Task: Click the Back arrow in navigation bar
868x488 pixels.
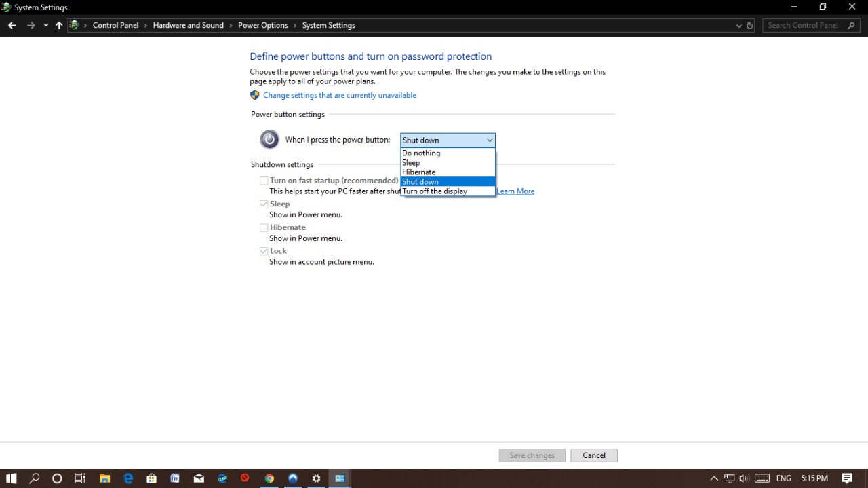Action: (x=12, y=25)
